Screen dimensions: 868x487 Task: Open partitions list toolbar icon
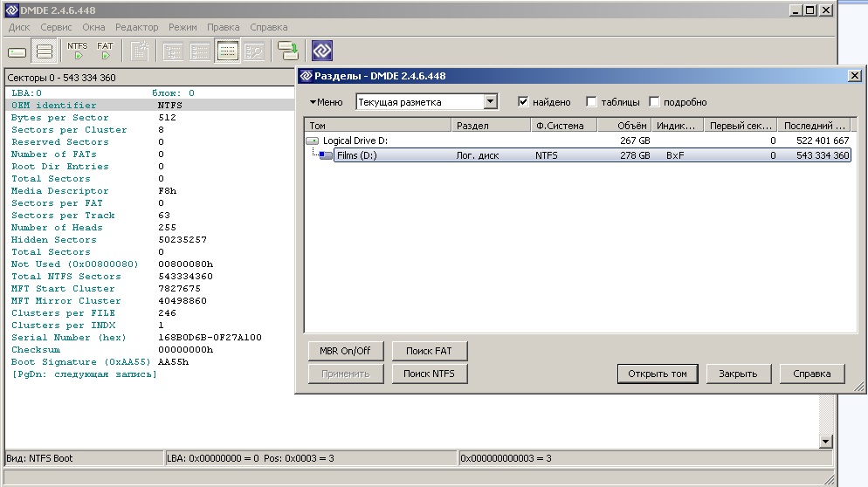pyautogui.click(x=45, y=51)
